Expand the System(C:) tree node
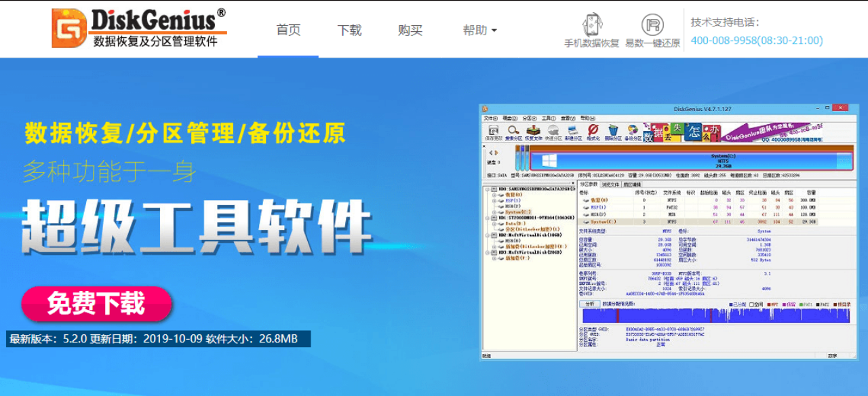The width and height of the screenshot is (868, 396). [x=494, y=212]
